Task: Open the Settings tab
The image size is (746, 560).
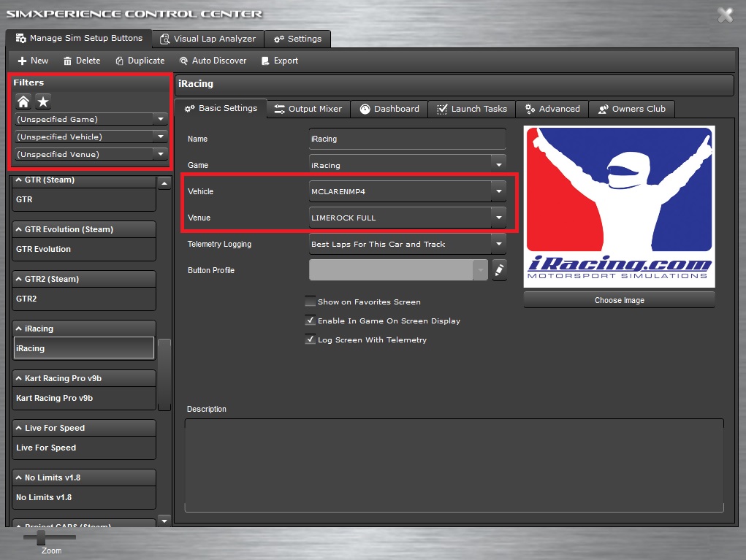Action: pos(297,39)
